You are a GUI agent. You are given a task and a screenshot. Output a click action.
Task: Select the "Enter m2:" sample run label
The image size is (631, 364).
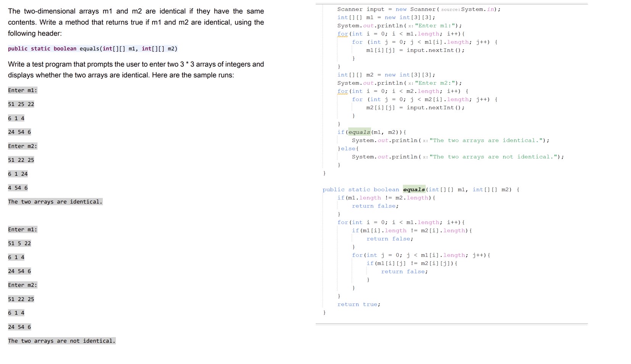(22, 146)
